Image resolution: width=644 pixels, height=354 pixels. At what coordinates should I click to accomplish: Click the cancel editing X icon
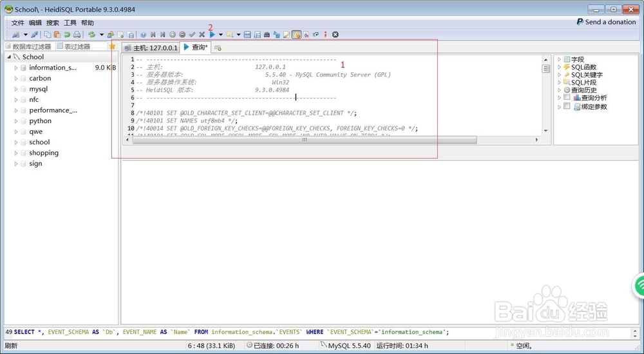pos(202,35)
